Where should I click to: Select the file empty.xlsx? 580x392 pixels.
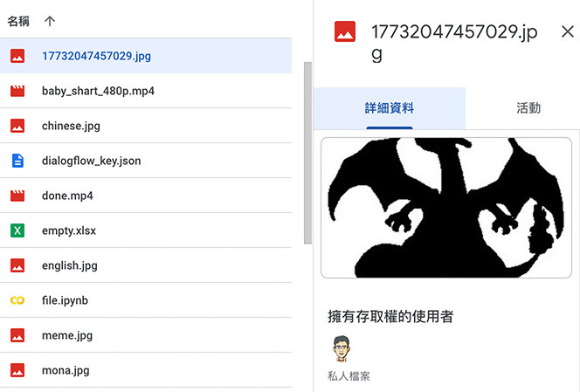click(x=146, y=230)
